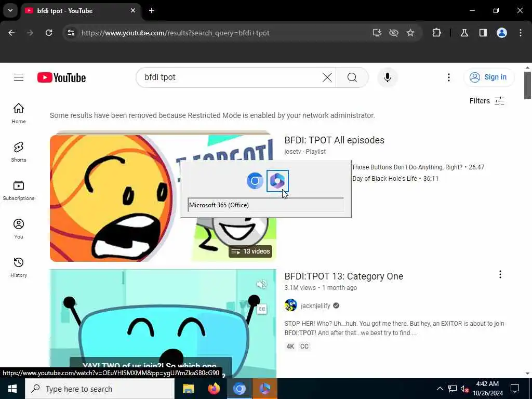Open the BFDI: TPOT All episodes title

click(334, 140)
